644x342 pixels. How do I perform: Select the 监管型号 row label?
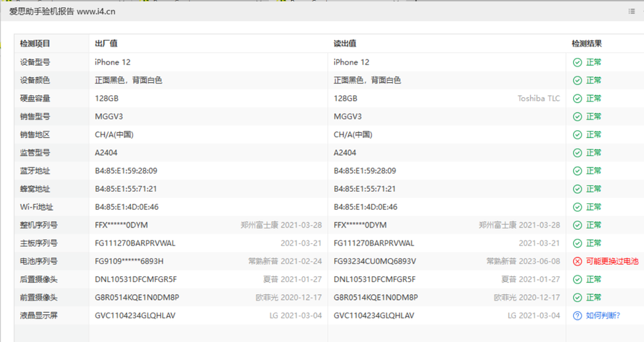click(35, 152)
